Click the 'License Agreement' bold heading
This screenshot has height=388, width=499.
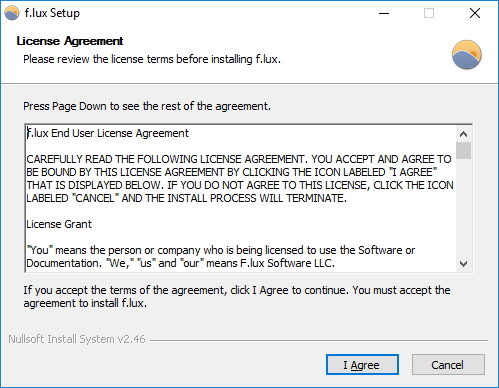pyautogui.click(x=70, y=41)
